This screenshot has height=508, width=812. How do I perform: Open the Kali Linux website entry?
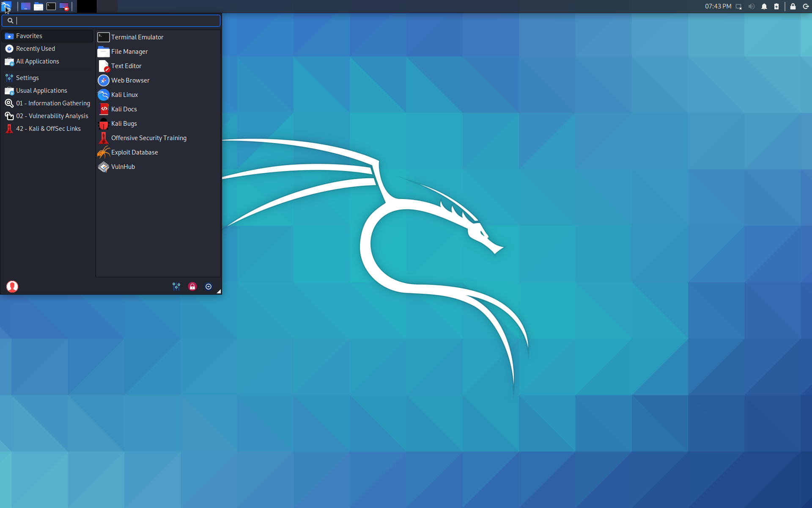click(x=158, y=95)
